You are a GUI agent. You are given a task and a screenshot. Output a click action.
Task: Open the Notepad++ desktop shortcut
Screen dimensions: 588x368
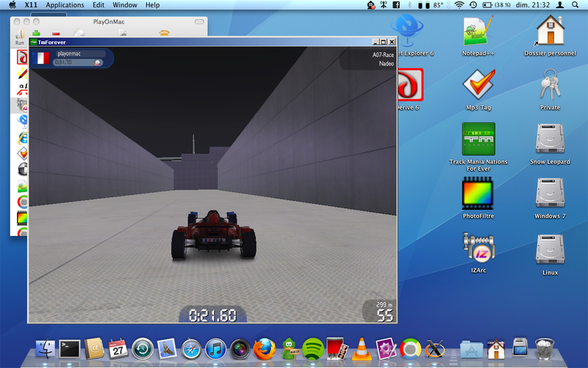(478, 32)
